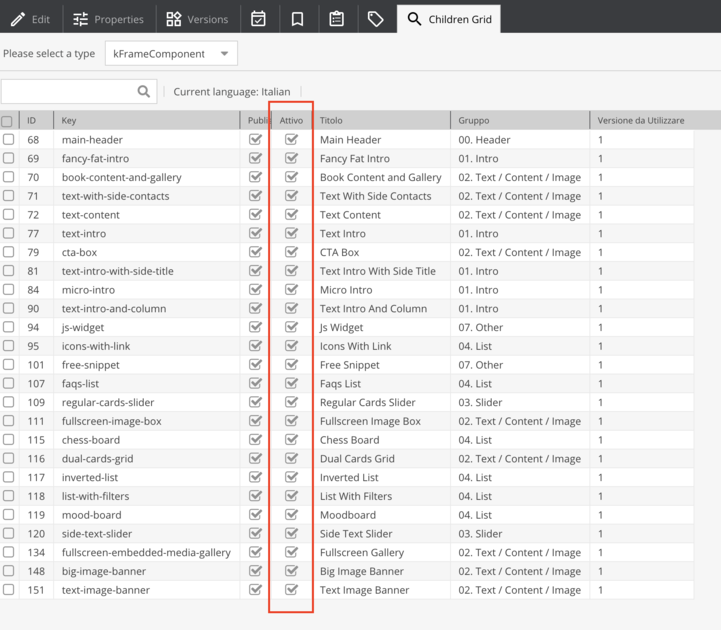Screen dimensions: 721x630
Task: Click group 03. Slider in Regular Cards Slider row
Action: 480,402
